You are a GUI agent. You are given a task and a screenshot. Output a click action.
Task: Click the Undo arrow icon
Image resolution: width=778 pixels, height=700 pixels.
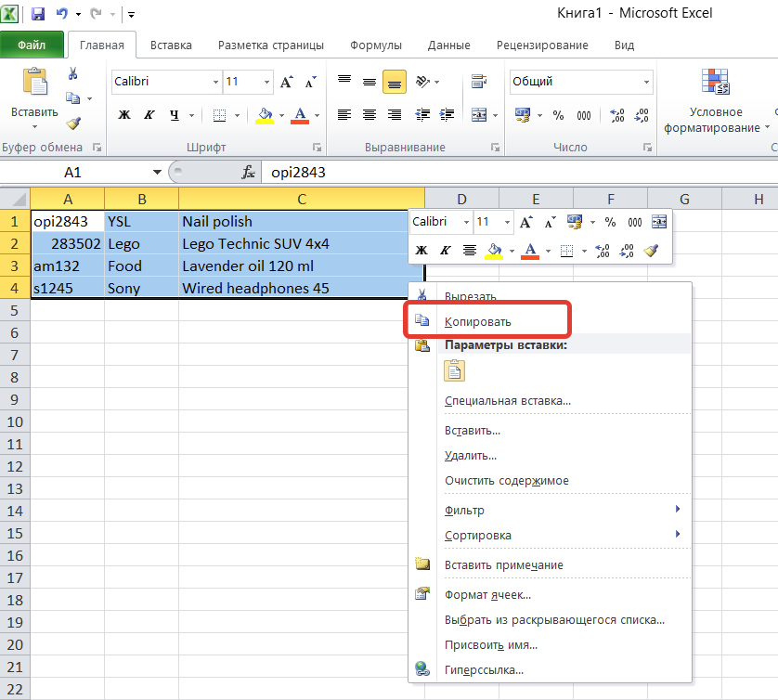[62, 13]
